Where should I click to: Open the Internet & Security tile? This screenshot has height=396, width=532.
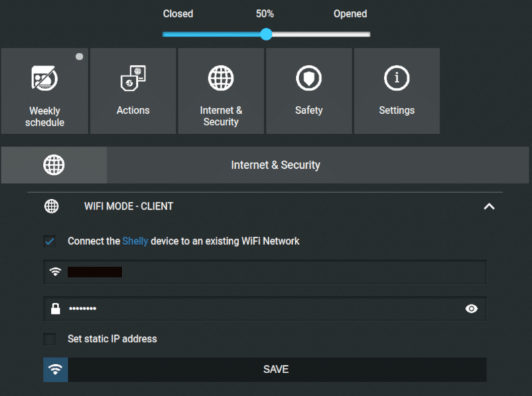(x=221, y=91)
